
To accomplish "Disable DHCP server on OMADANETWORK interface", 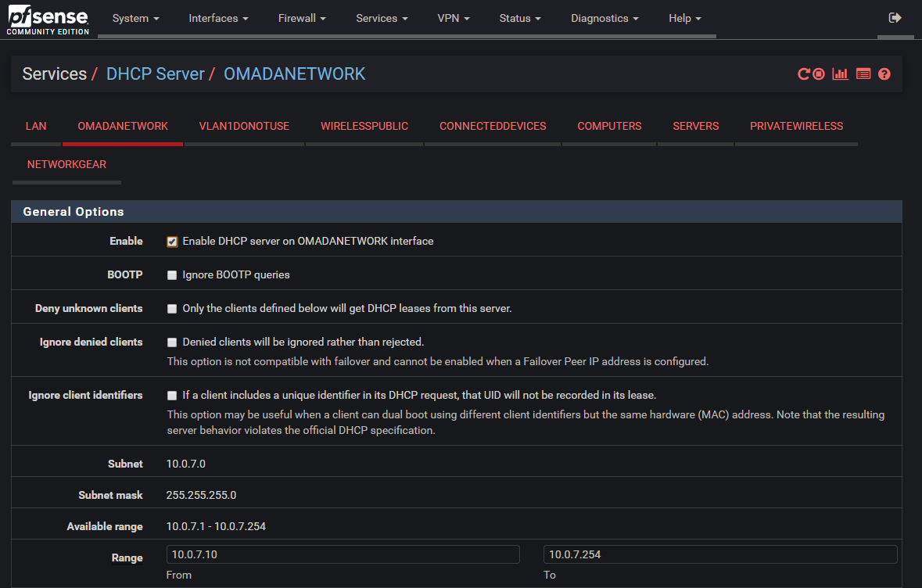I will (x=172, y=241).
